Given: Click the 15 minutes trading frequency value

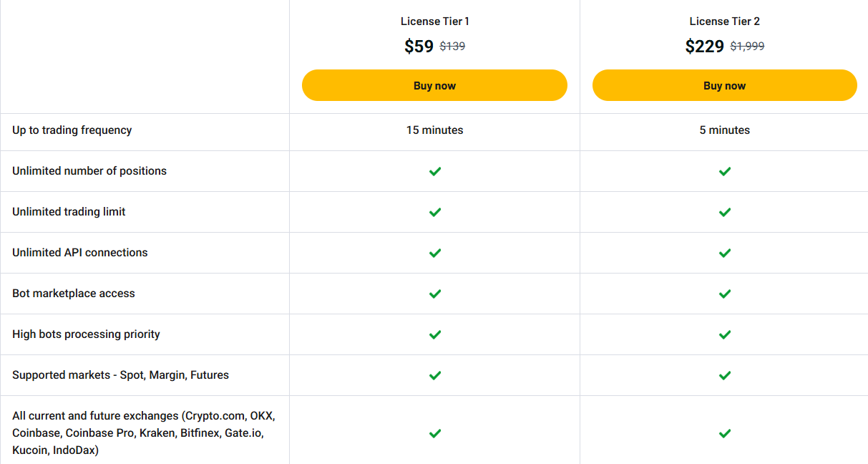Looking at the screenshot, I should click(434, 130).
